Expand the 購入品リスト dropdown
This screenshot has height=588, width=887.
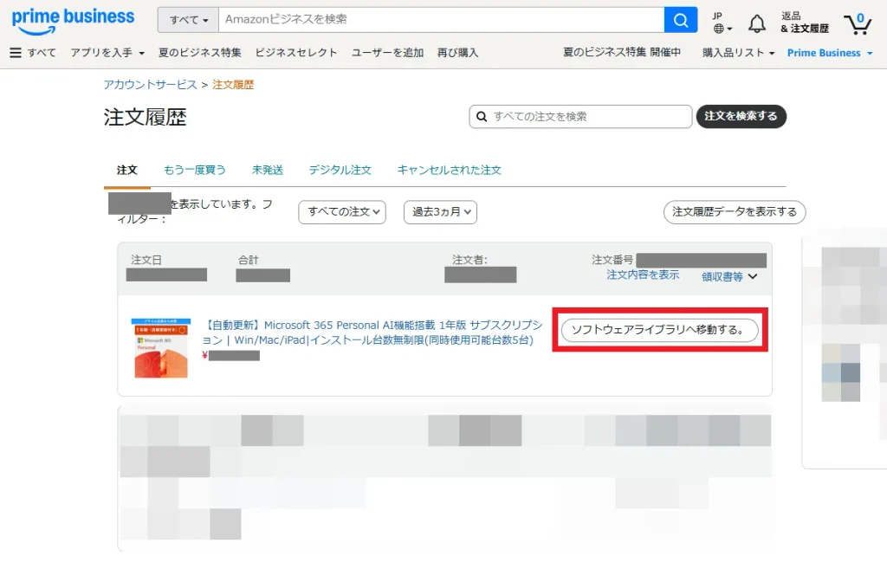738,53
